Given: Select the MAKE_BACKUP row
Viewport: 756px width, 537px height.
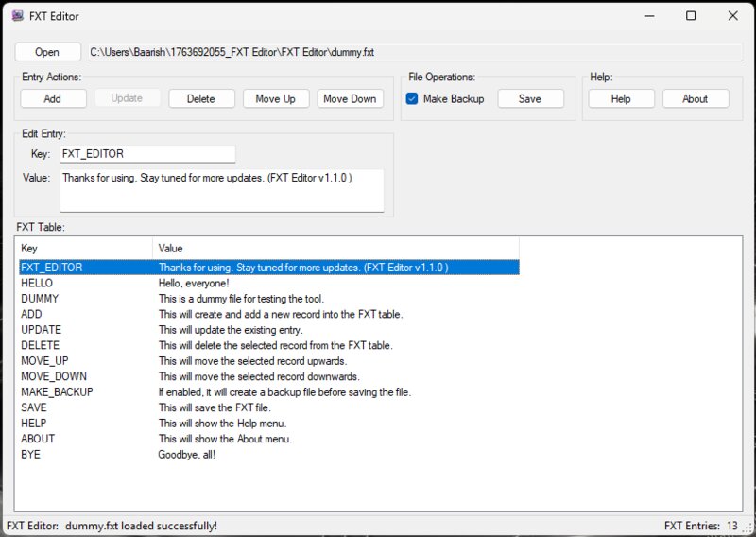Looking at the screenshot, I should tap(269, 391).
